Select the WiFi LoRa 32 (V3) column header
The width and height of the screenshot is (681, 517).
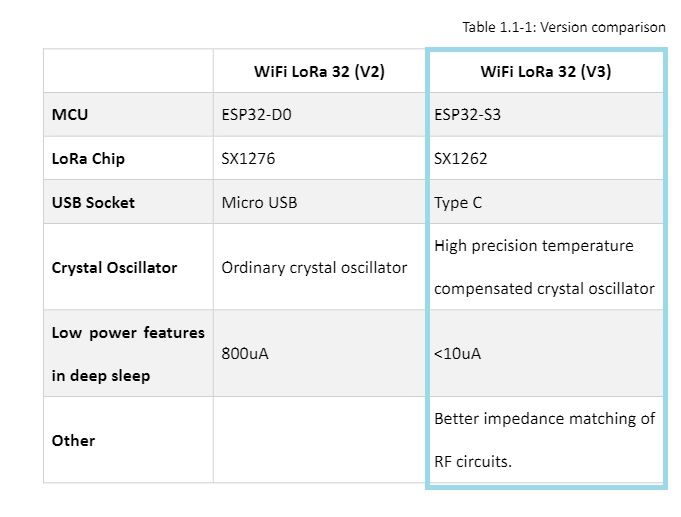pyautogui.click(x=546, y=72)
